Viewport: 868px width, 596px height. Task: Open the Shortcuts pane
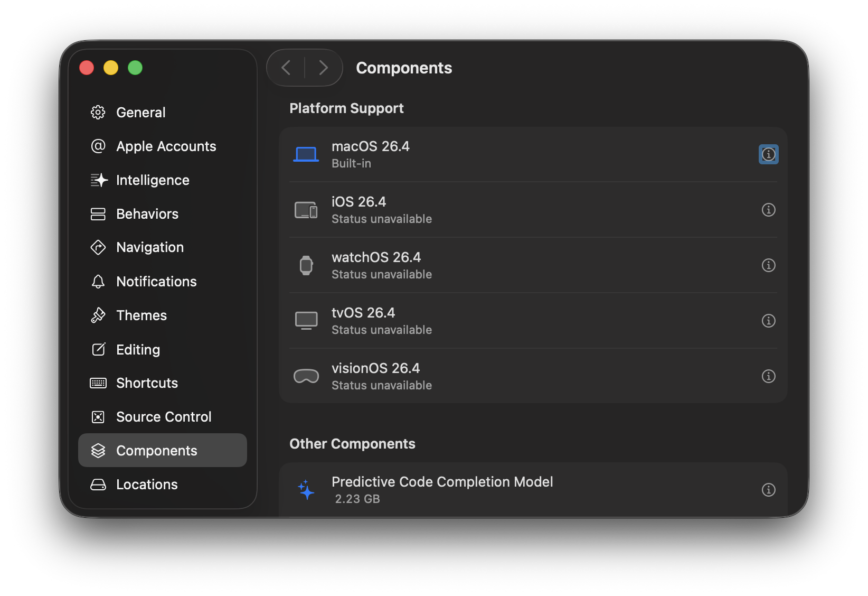[163, 383]
